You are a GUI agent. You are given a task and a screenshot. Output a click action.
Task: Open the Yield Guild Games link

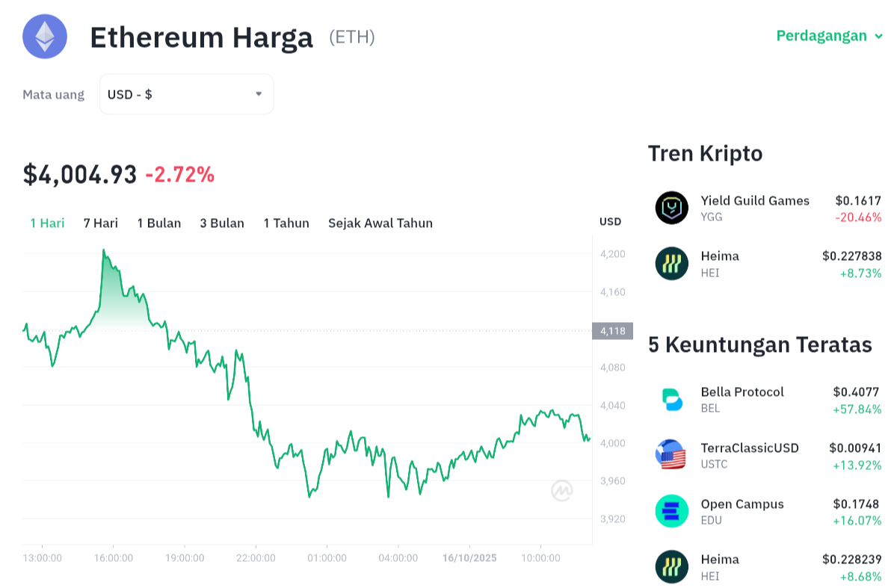click(755, 200)
